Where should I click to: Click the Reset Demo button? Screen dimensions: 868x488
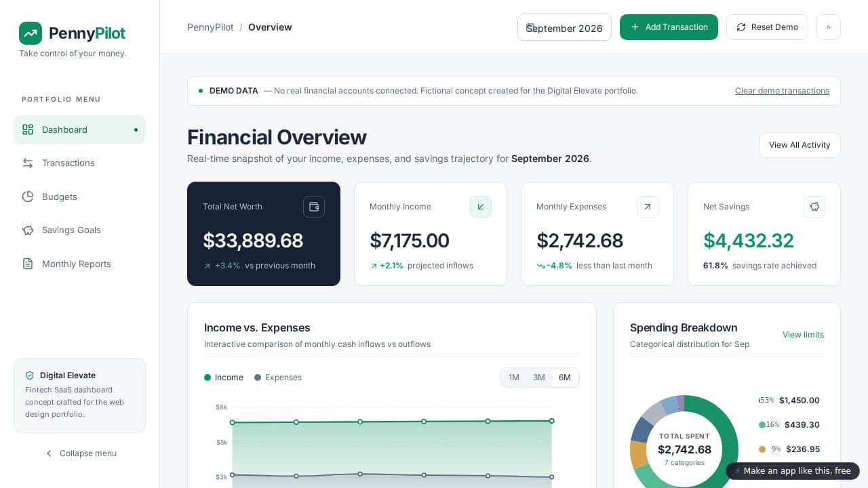767,27
